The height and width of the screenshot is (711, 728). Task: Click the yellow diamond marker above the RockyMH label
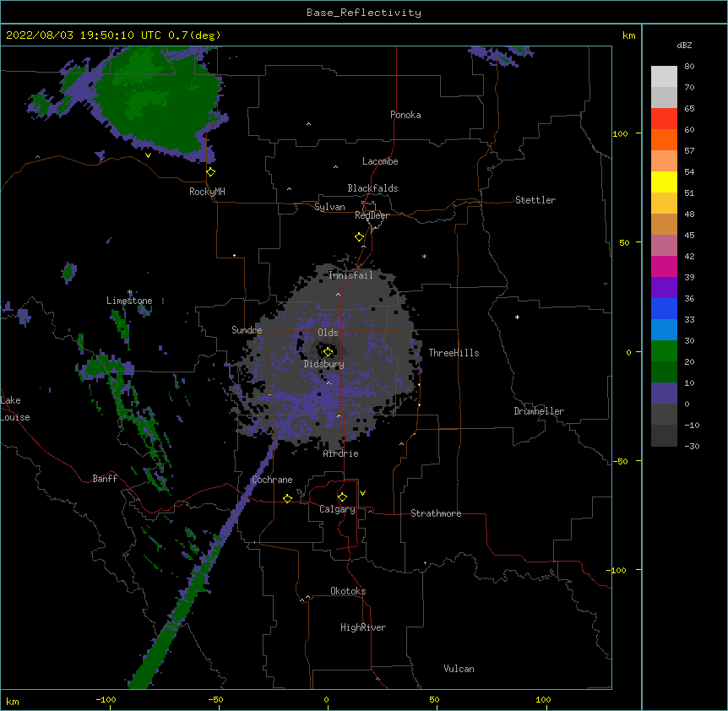(211, 171)
